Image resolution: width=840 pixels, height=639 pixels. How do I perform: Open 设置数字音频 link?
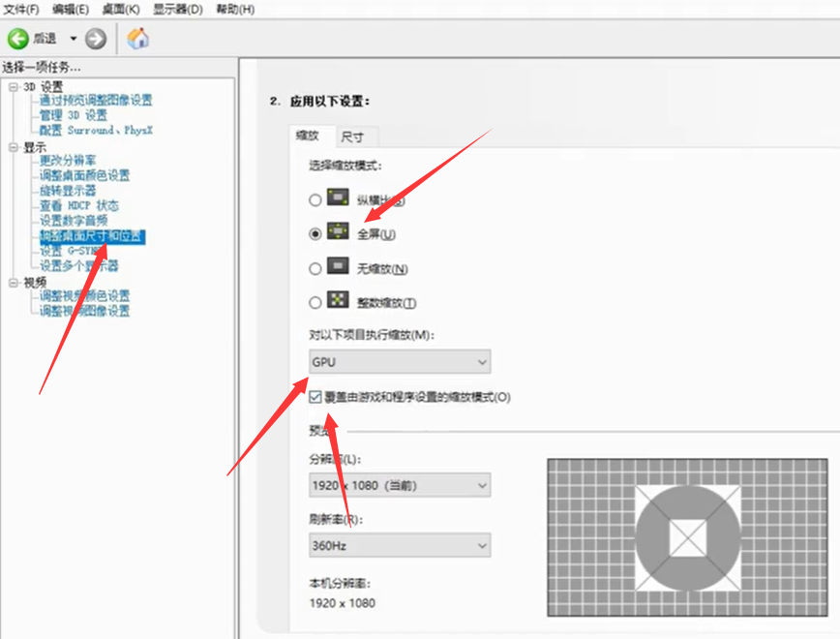tap(74, 221)
